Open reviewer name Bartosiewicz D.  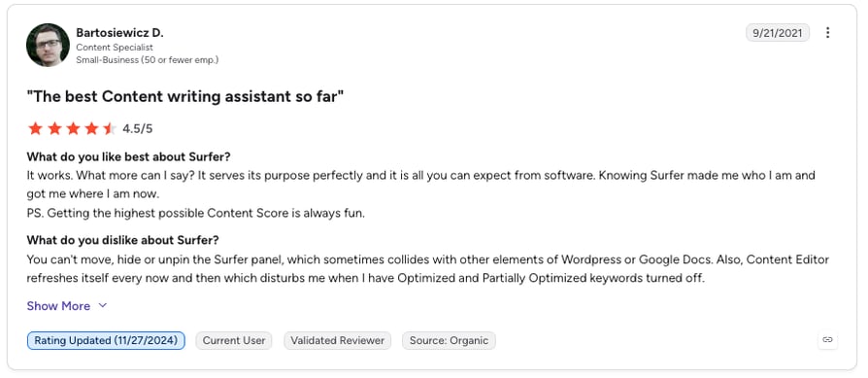[x=119, y=33]
